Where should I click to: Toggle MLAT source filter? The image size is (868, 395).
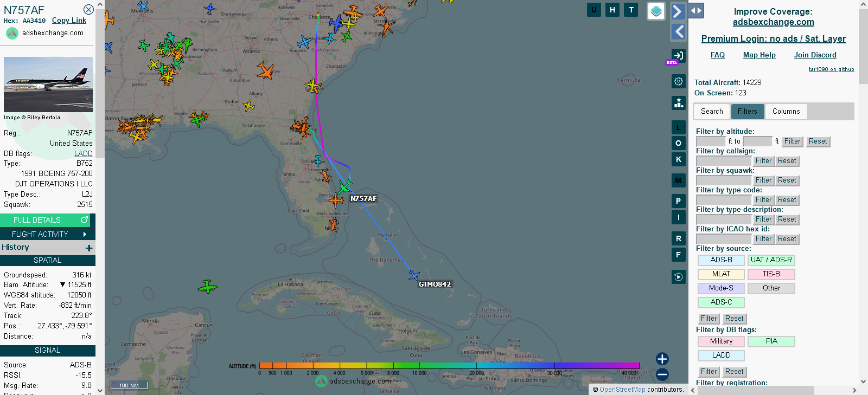(x=721, y=274)
